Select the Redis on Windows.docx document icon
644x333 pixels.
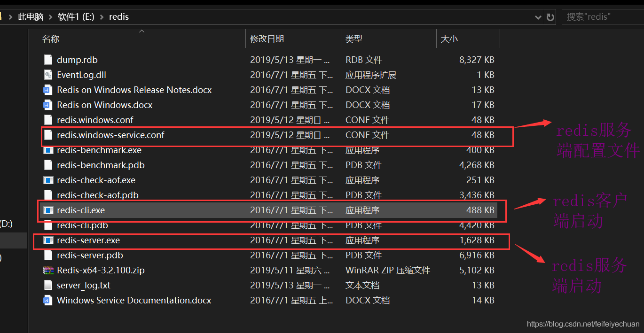pos(47,105)
